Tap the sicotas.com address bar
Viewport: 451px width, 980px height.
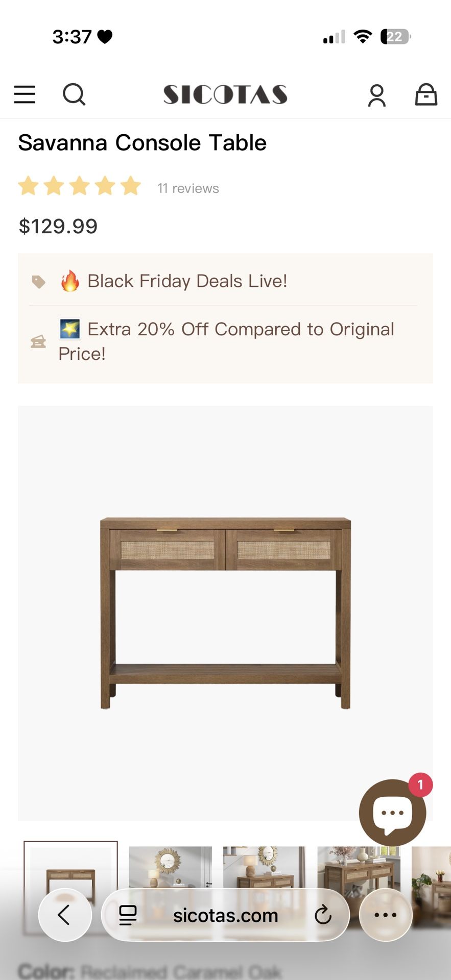[x=225, y=915]
